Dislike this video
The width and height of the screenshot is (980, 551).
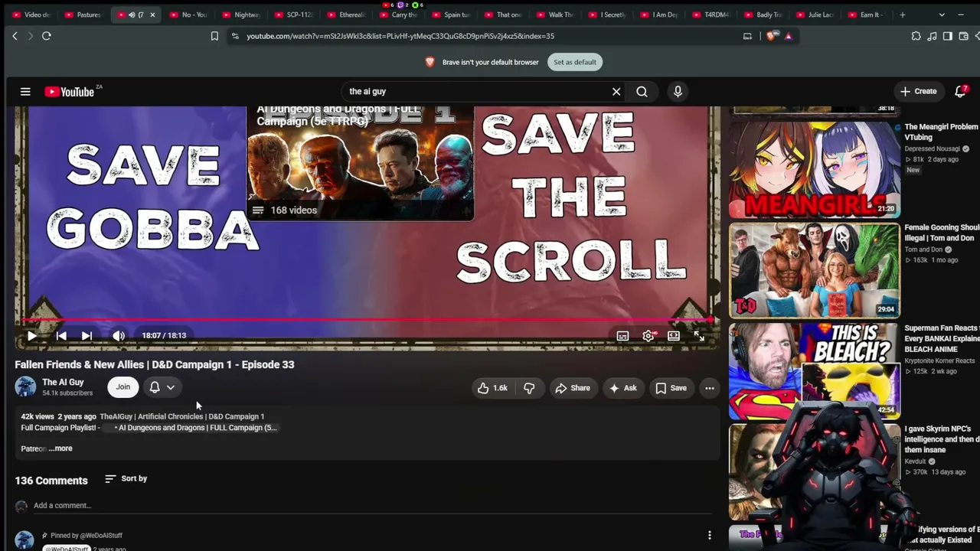[x=529, y=388]
